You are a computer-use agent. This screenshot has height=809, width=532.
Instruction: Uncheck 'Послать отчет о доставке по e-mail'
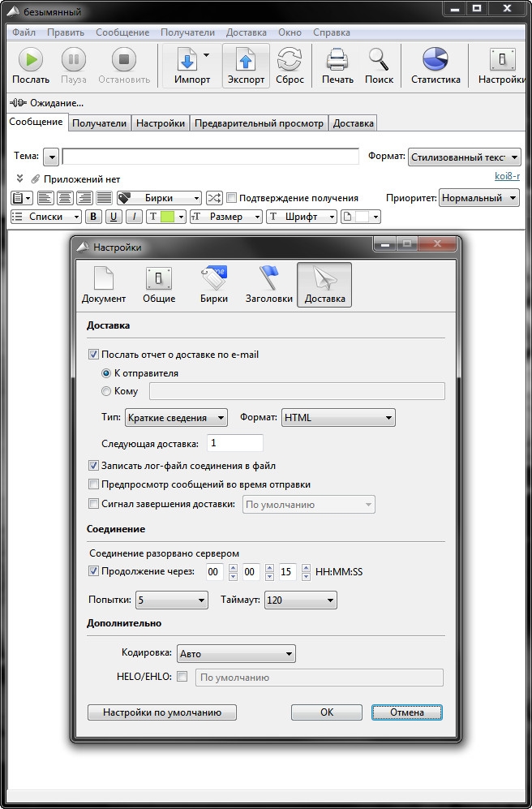93,355
